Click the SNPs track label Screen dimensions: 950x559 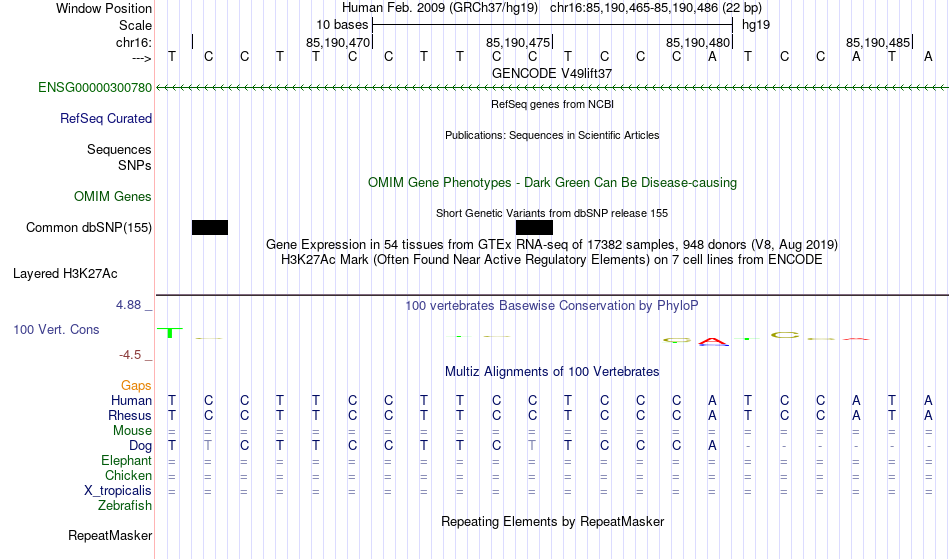tap(135, 166)
